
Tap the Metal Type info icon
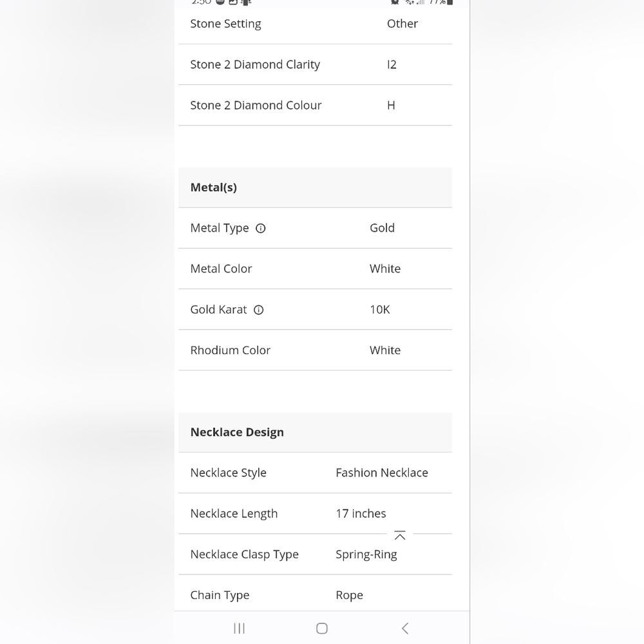tap(260, 229)
